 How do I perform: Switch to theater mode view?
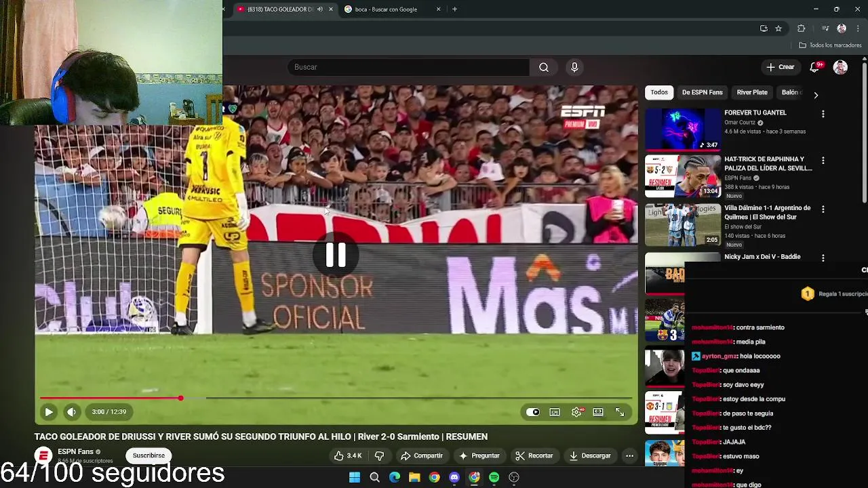598,412
